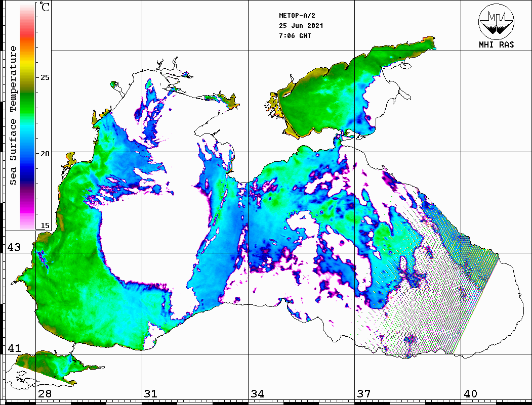This screenshot has height=405, width=532.
Task: Click the 'METOP-A/2' satellite label
Action: (297, 16)
